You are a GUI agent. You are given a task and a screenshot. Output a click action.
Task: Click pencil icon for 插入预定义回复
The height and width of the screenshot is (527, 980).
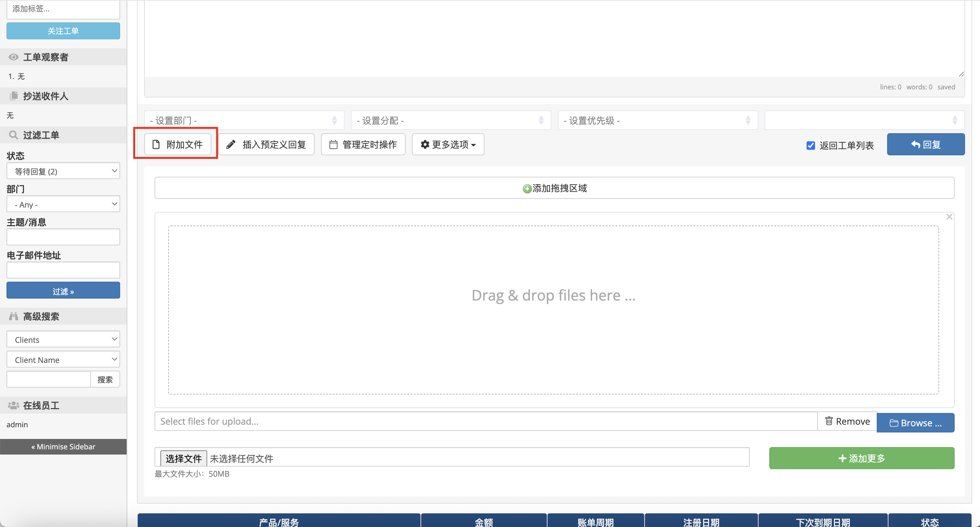[231, 144]
